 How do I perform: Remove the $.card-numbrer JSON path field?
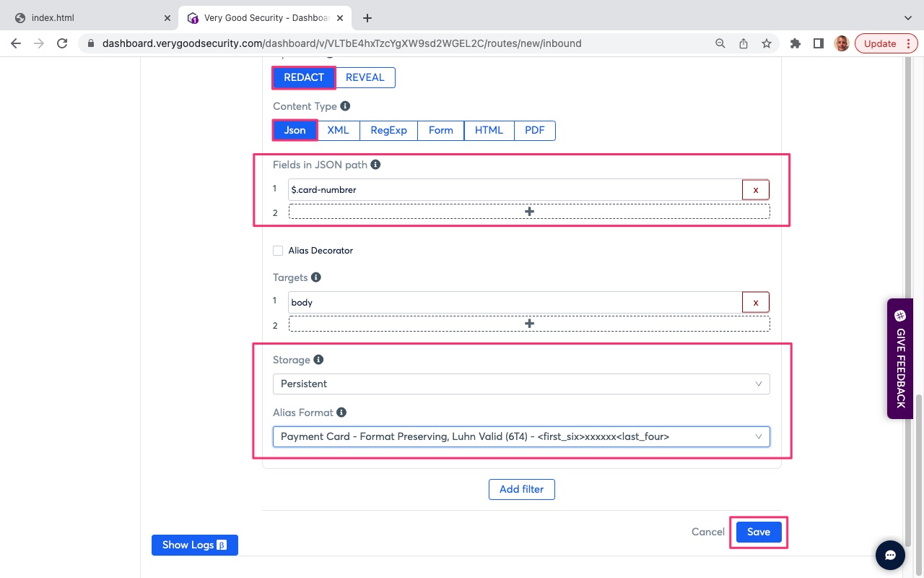point(756,190)
